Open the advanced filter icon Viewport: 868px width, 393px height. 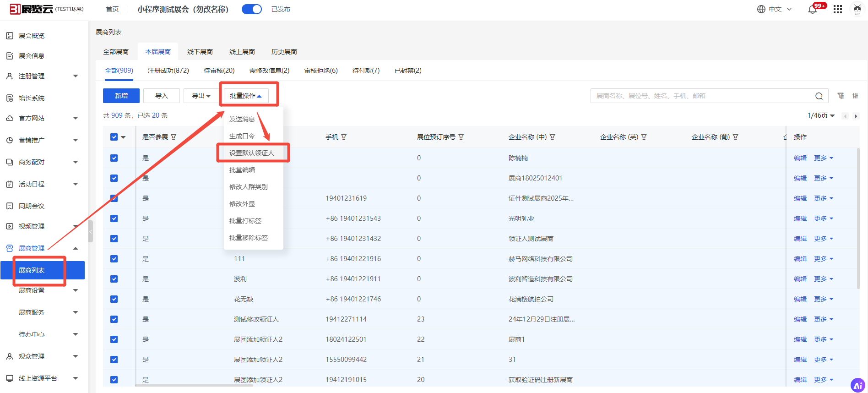click(841, 96)
